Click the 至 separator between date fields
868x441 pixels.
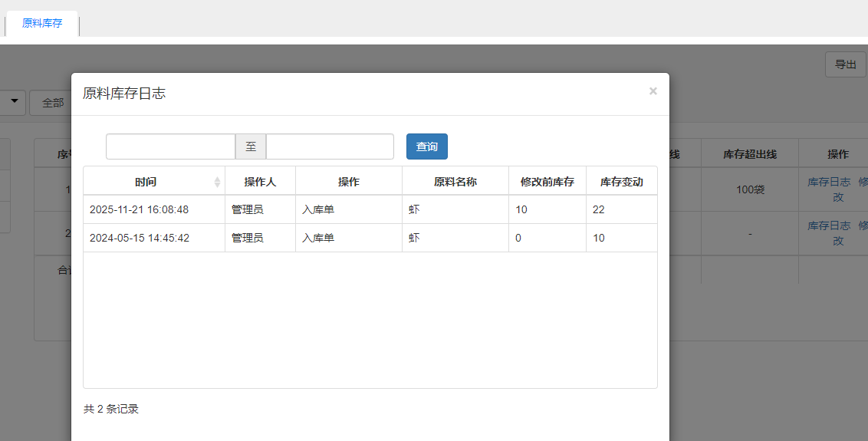click(251, 146)
